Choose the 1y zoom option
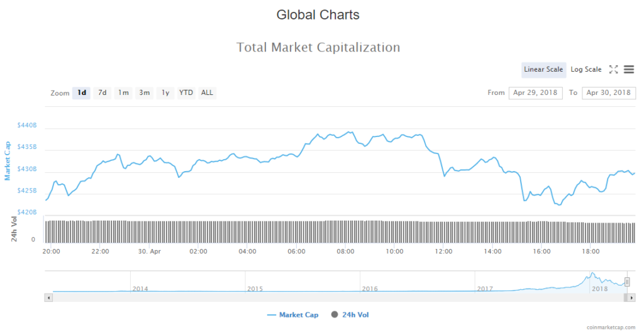 click(x=165, y=93)
